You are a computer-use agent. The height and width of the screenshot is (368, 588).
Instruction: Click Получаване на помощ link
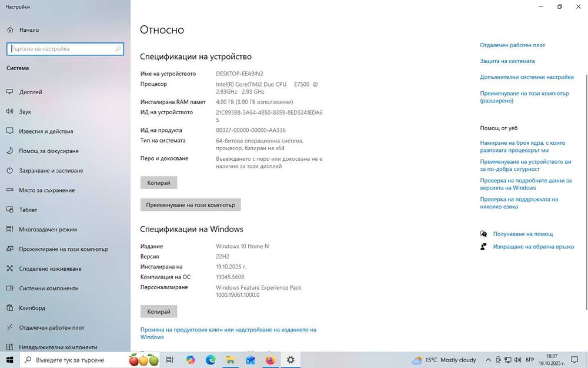[x=523, y=234]
